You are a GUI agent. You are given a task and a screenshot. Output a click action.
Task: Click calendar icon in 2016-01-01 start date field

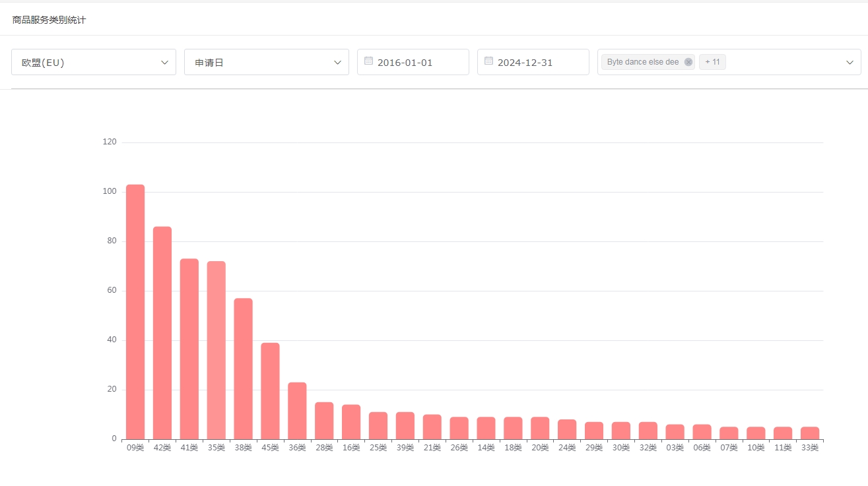pos(369,61)
